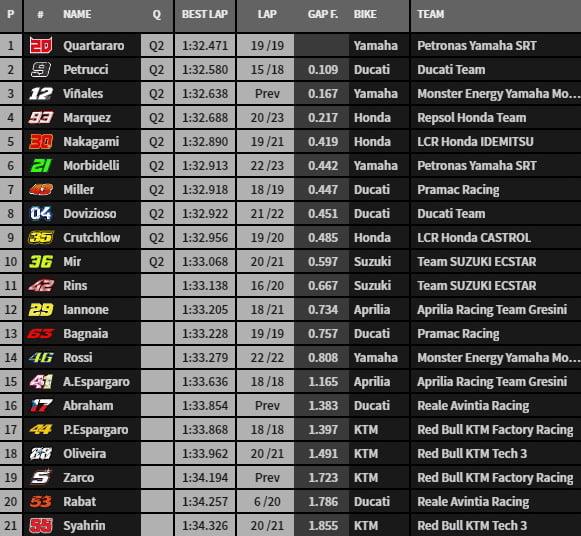
Task: Select Morbidelli's green 21 number icon
Action: (41, 165)
